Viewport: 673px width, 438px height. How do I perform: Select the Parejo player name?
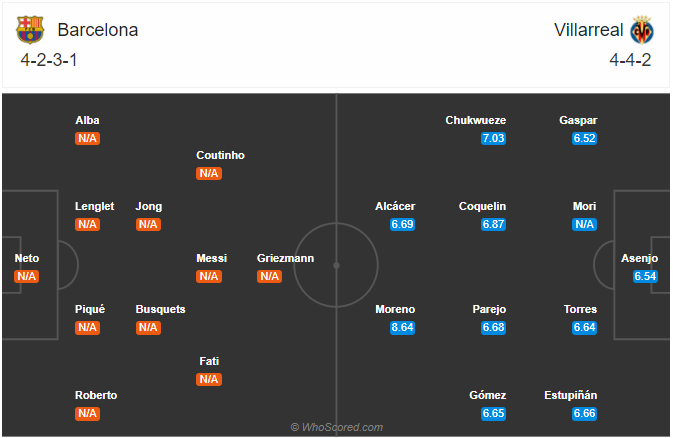tap(489, 309)
